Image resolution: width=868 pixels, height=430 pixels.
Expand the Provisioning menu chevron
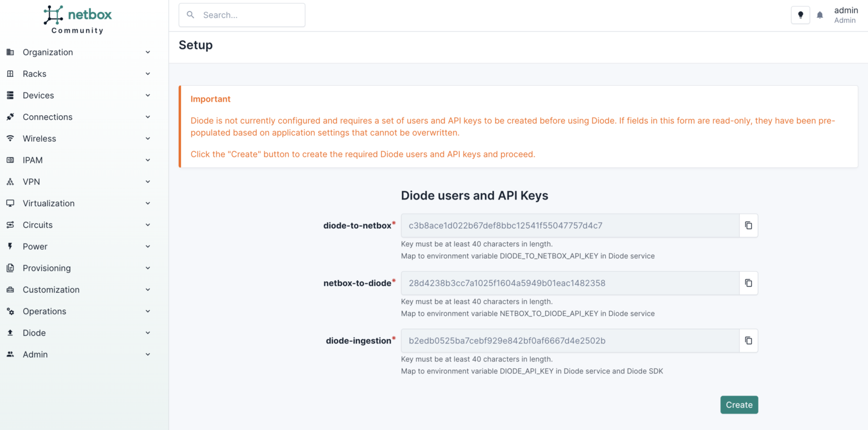pyautogui.click(x=147, y=268)
